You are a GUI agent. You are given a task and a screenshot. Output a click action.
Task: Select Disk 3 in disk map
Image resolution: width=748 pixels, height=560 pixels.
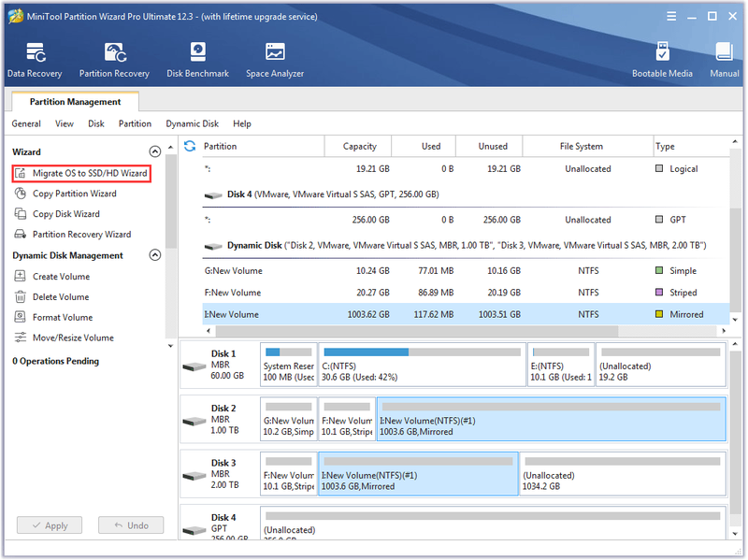coord(220,475)
